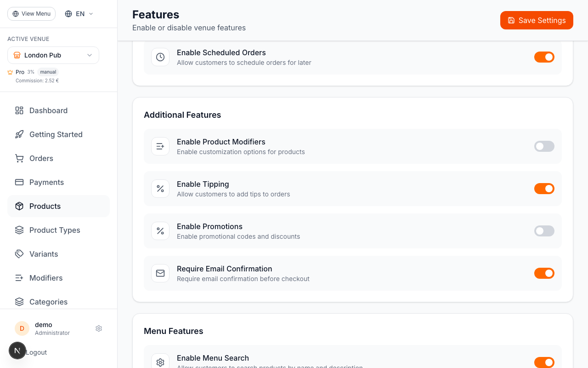The image size is (588, 368).
Task: Click the Save Settings button
Action: [x=537, y=20]
